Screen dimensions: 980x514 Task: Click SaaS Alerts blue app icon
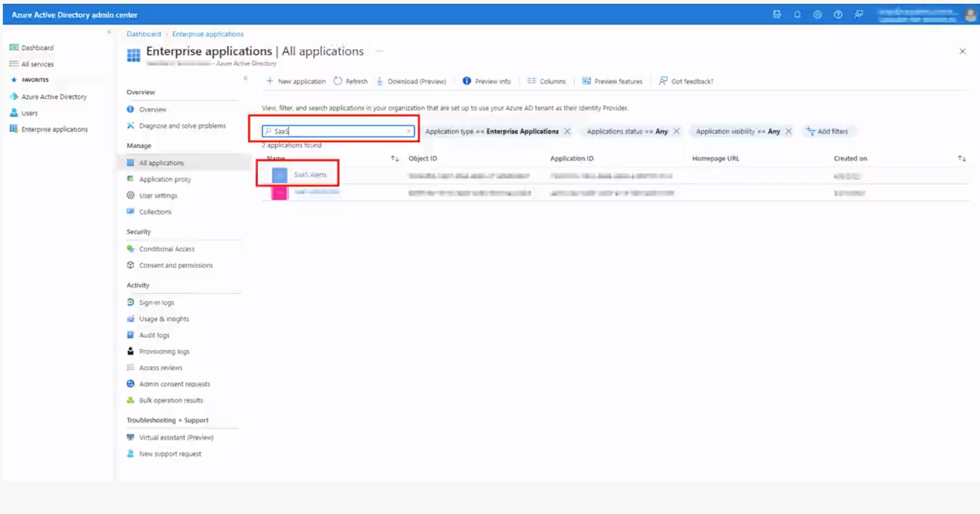click(279, 175)
